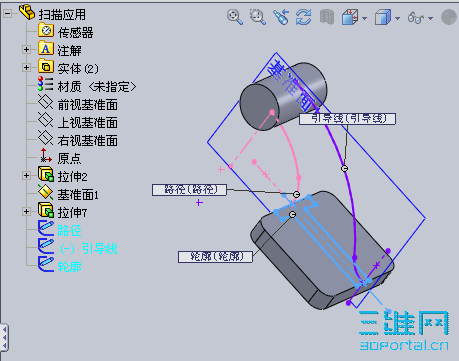Open the Hide/Show Items dropdown arrow
Image resolution: width=459 pixels, height=361 pixels.
[x=430, y=18]
